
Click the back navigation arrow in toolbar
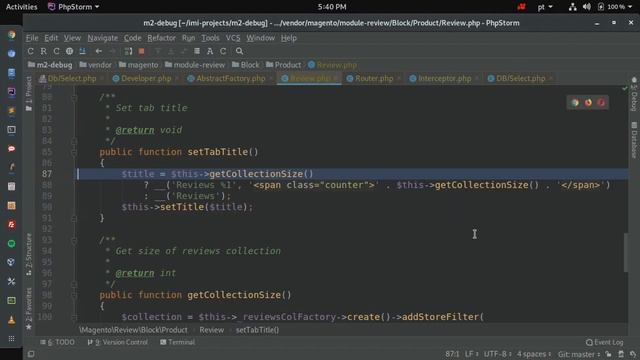click(x=98, y=51)
